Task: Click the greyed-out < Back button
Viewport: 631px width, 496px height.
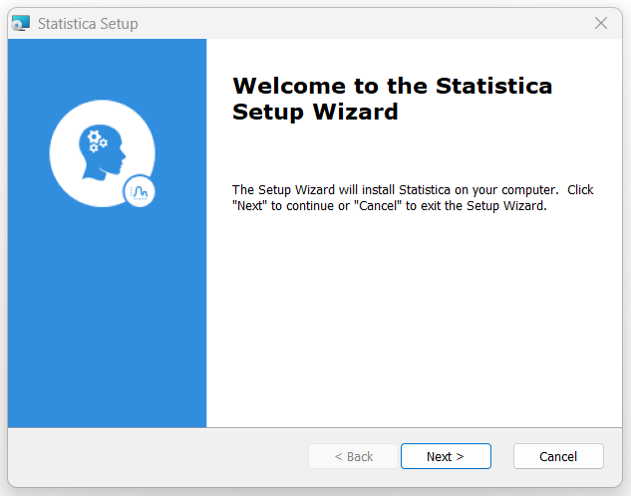Action: point(353,456)
